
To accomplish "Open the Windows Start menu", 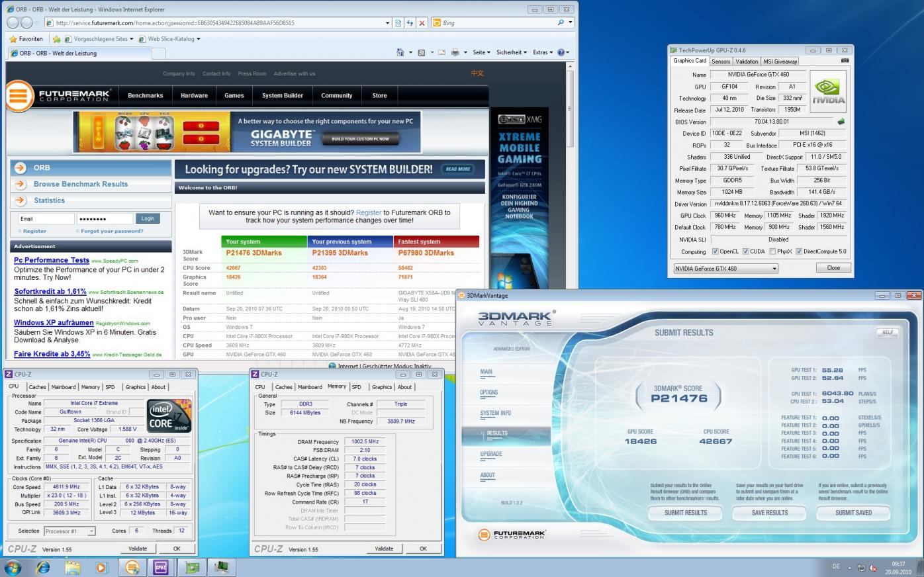I will click(x=13, y=568).
